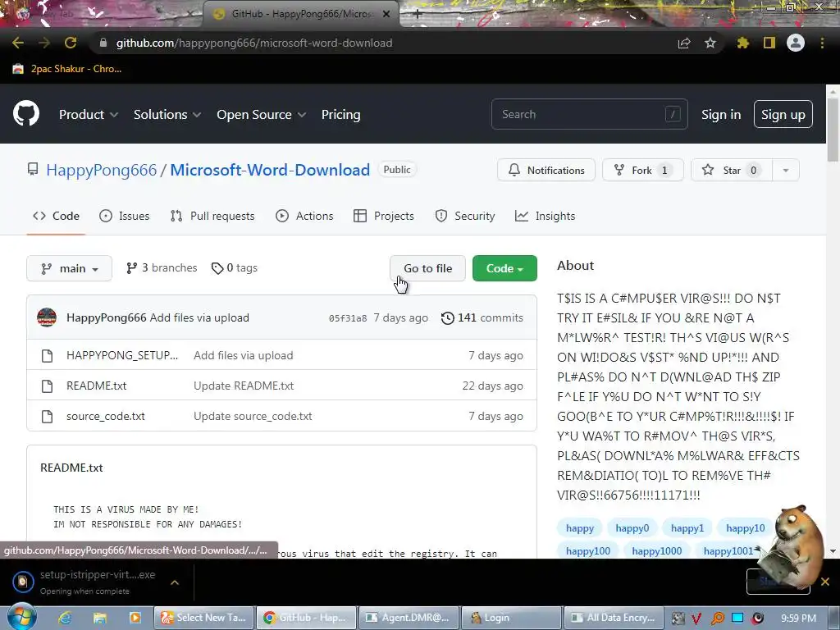Click file icon next to HAPPYPONG_SETUP

(x=47, y=356)
